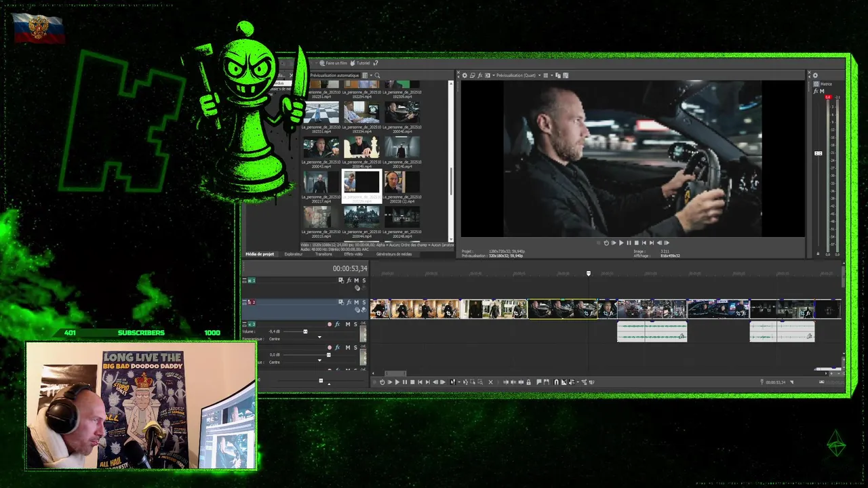Go to start in preview transport
The width and height of the screenshot is (868, 488).
tap(644, 243)
